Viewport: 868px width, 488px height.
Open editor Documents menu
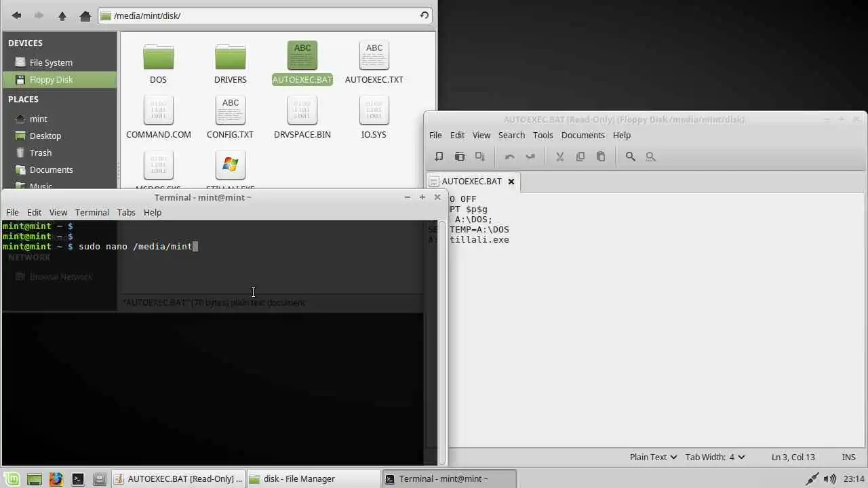[x=583, y=135]
